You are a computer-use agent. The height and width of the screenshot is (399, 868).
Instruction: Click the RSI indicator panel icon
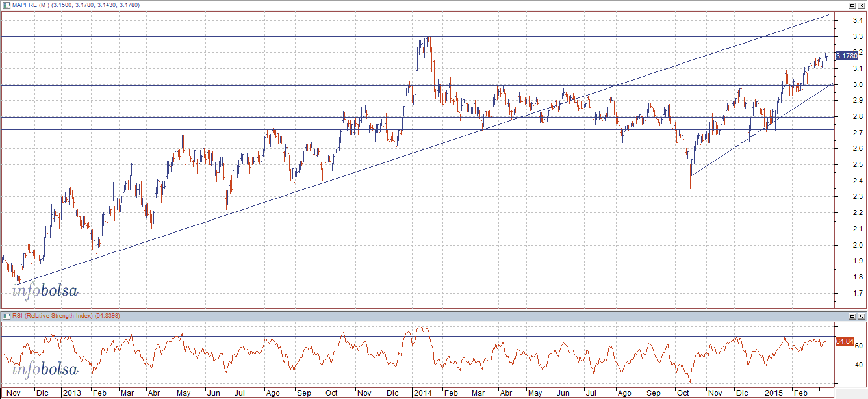click(7, 315)
